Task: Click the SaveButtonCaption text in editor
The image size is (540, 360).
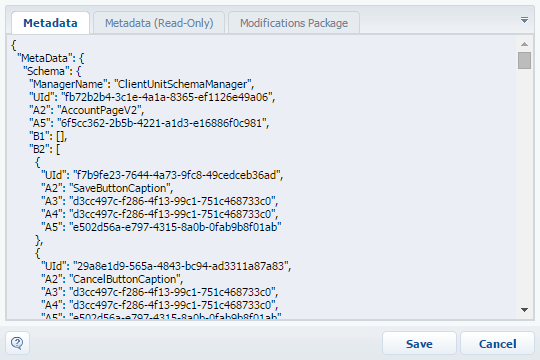Action: point(121,188)
